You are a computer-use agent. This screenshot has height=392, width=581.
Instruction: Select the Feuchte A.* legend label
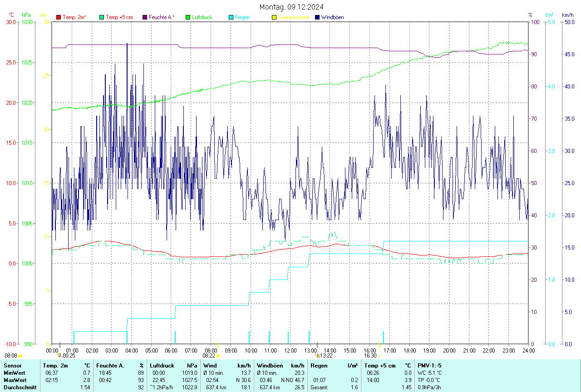pos(162,17)
